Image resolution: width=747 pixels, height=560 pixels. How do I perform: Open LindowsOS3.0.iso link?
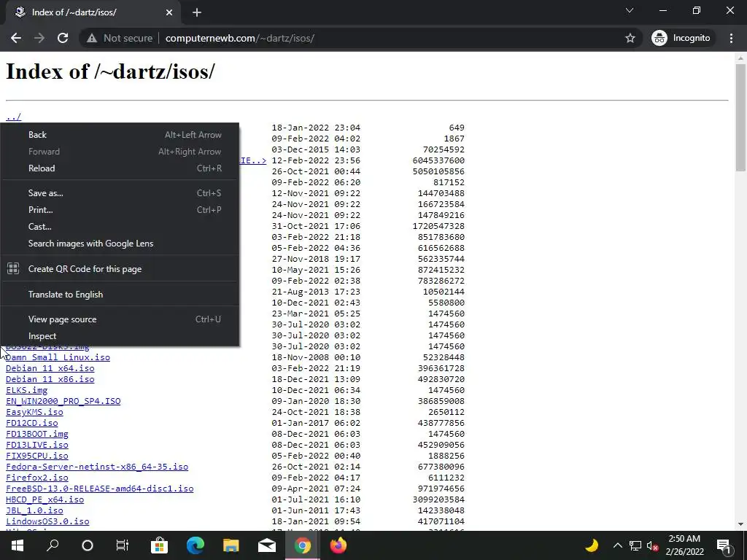click(x=47, y=521)
